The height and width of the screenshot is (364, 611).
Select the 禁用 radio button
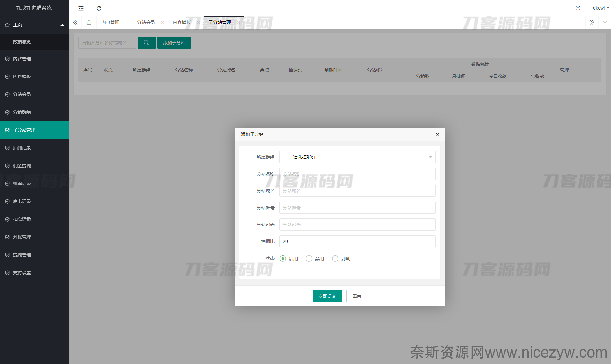tap(309, 259)
